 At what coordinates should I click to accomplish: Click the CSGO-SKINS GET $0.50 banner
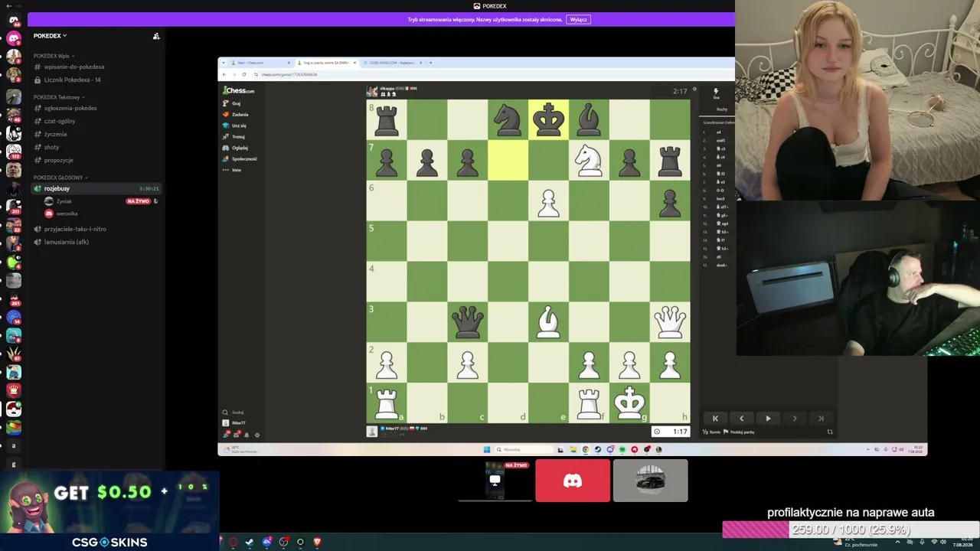click(x=109, y=511)
